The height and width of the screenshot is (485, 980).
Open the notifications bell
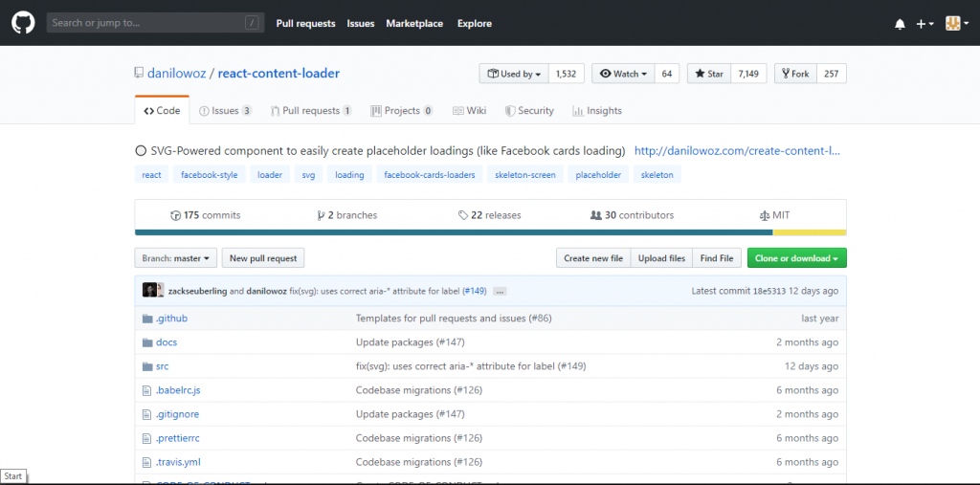coord(900,24)
